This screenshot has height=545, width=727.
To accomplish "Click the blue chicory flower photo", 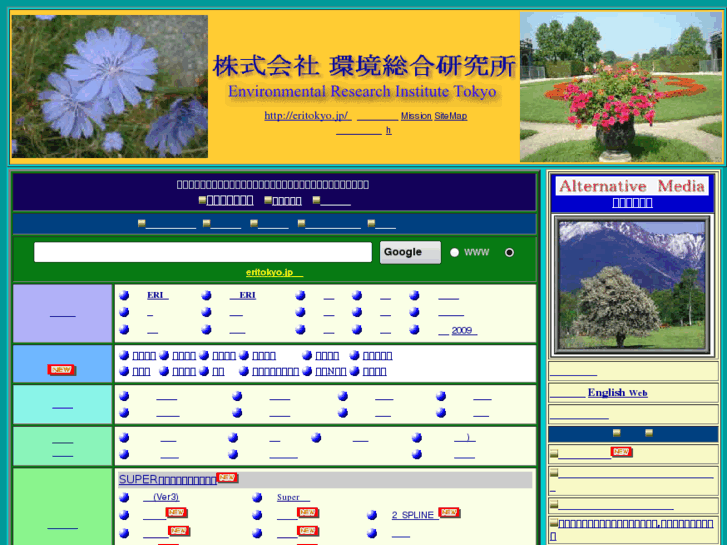I will pos(109,86).
